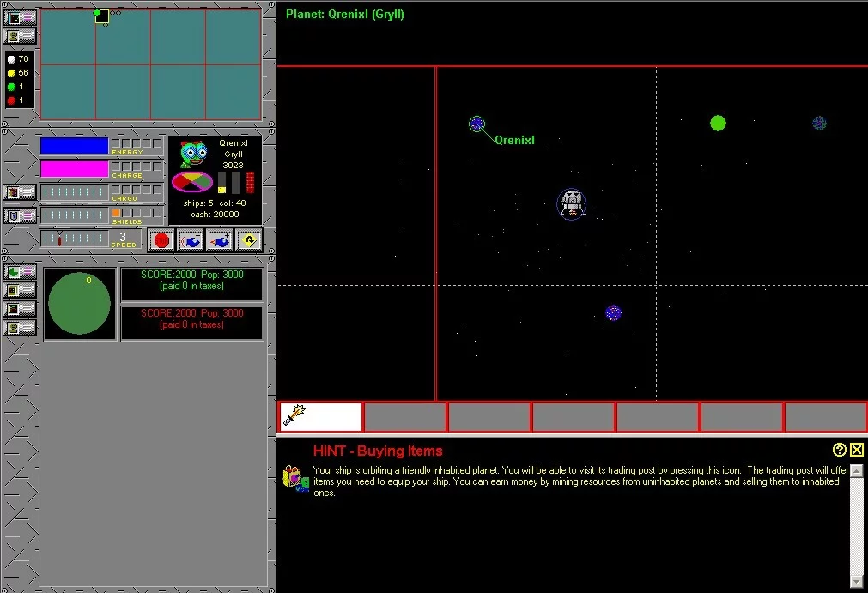Viewport: 868px width, 593px height.
Task: Toggle the galaxy map panel button
Action: [20, 17]
